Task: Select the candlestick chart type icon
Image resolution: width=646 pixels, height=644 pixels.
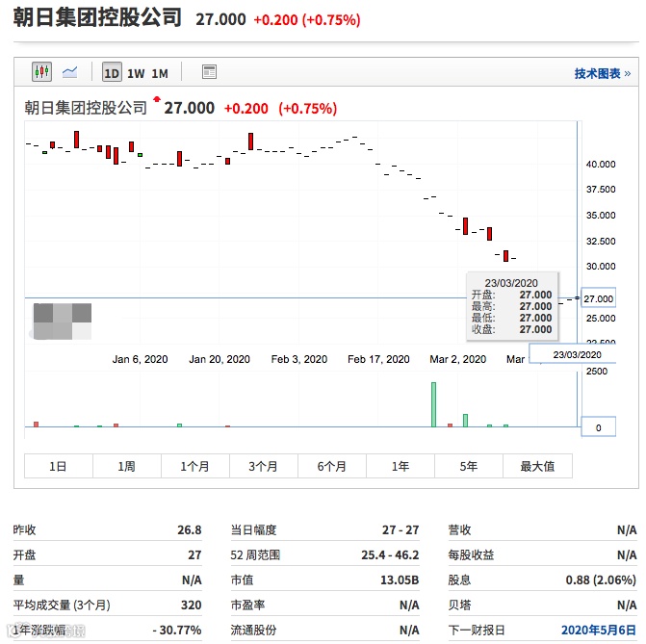Action: [41, 72]
